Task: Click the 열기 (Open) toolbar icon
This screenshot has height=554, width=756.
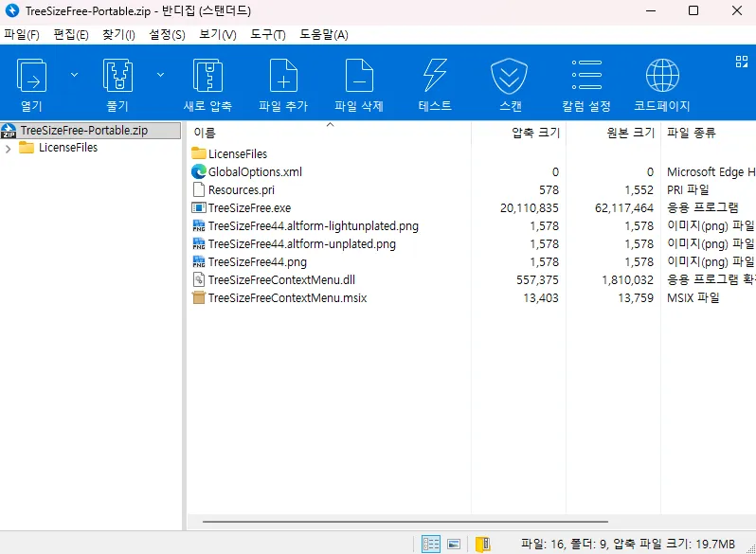Action: click(31, 75)
